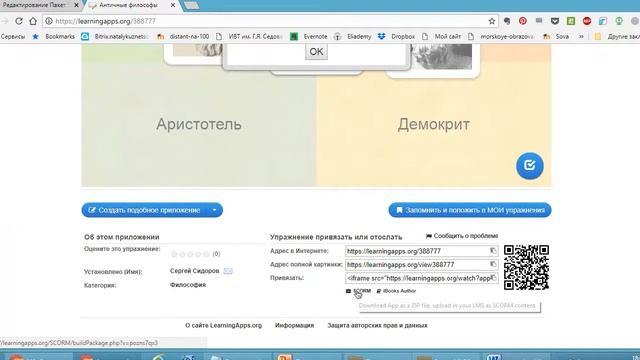Click the blue round check-answers button
The image size is (640, 360).
click(529, 166)
